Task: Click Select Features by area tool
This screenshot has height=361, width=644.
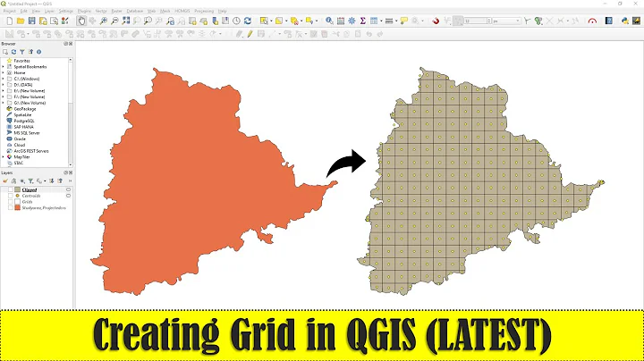Action: click(264, 21)
